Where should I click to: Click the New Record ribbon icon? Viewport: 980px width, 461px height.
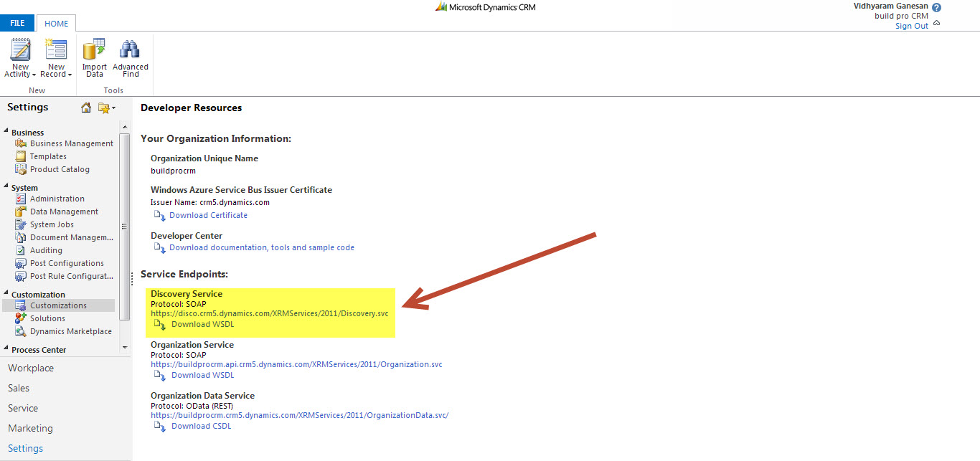click(x=55, y=49)
